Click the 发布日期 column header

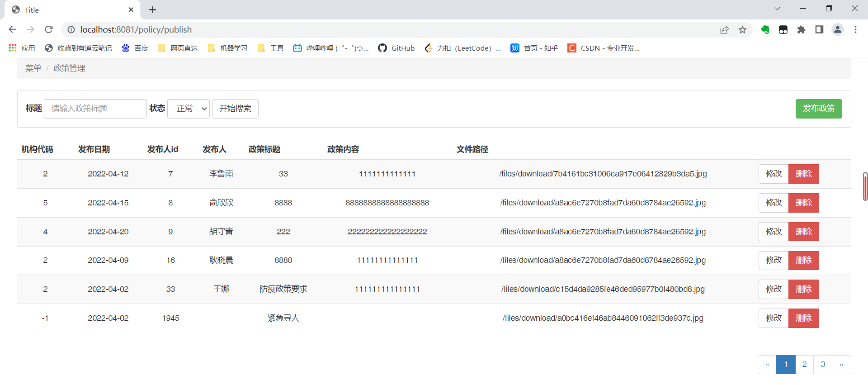pos(94,149)
